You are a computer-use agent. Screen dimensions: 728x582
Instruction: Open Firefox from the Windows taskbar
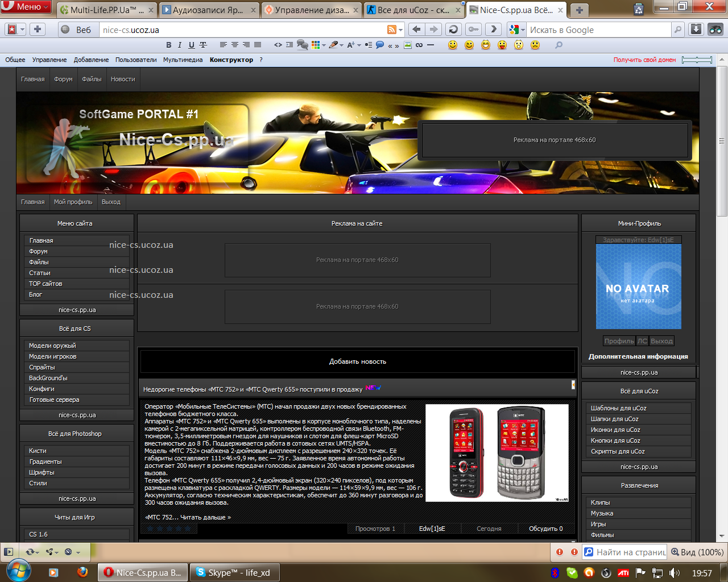point(83,572)
